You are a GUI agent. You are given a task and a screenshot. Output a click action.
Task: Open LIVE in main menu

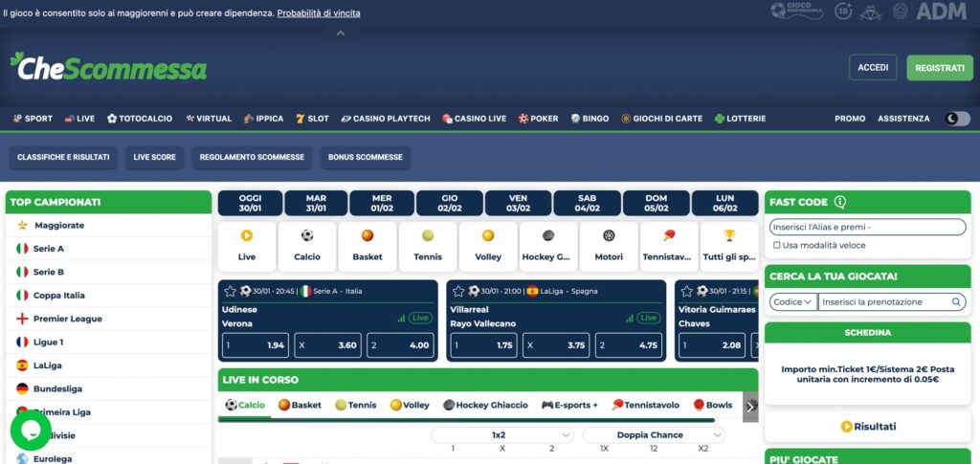click(79, 119)
